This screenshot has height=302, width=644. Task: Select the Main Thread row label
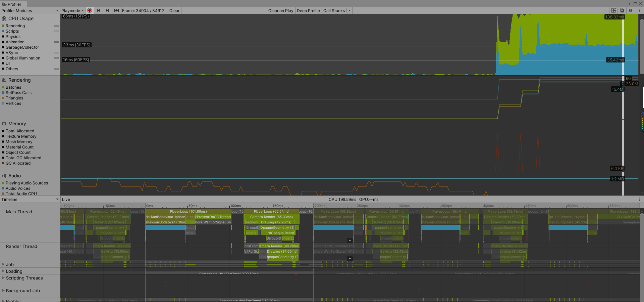click(x=19, y=212)
